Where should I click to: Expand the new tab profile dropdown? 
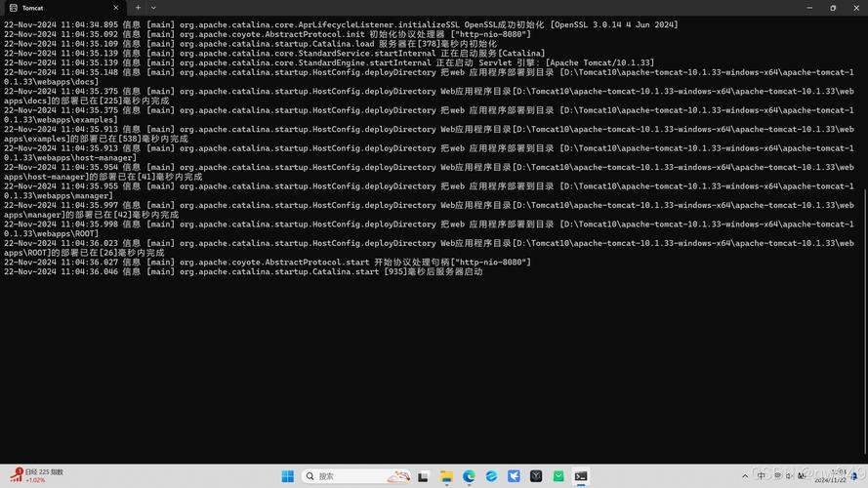pos(153,8)
